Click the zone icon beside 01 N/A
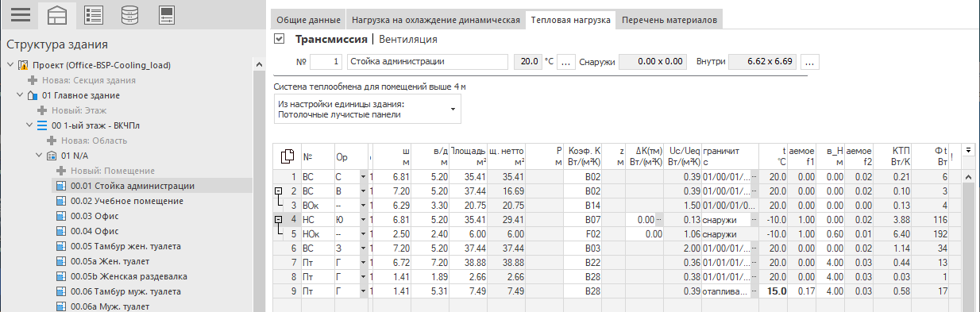The height and width of the screenshot is (312, 980). tap(52, 156)
